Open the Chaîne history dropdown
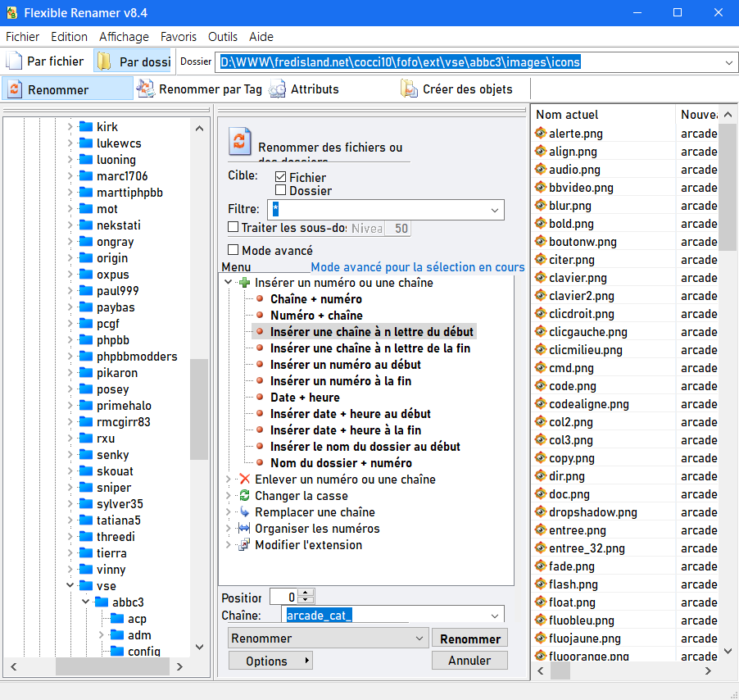Viewport: 739px width, 700px height. 494,616
